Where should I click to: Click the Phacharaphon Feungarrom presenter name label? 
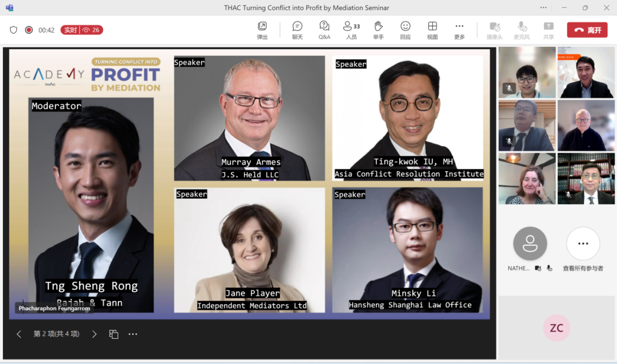click(54, 308)
